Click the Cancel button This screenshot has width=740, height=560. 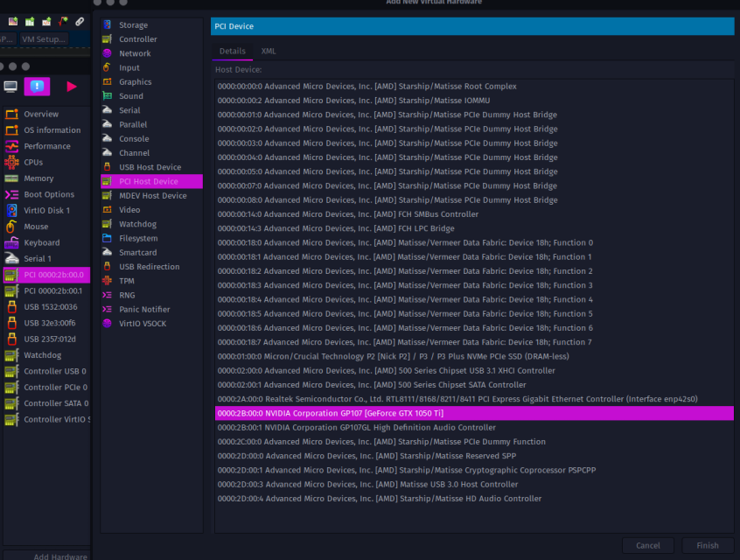[x=647, y=545]
